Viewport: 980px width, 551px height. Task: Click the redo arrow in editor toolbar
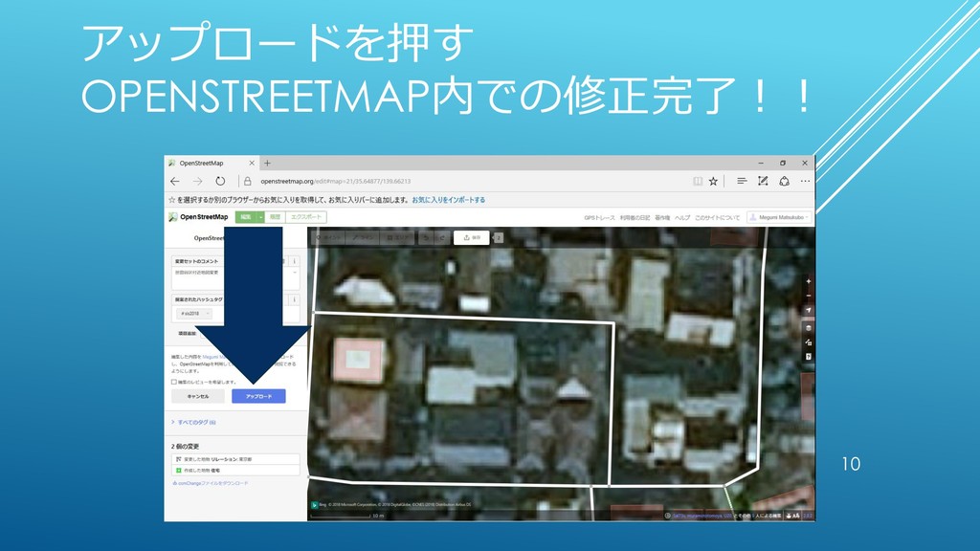[441, 237]
